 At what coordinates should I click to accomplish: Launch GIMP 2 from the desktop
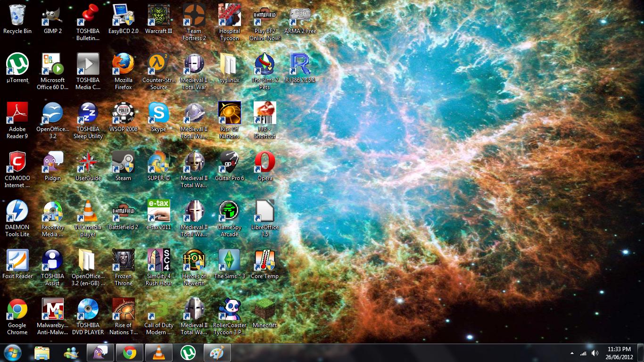pyautogui.click(x=53, y=19)
